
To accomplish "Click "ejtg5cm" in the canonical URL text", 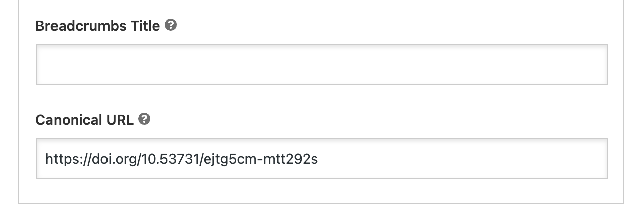I will pyautogui.click(x=223, y=160).
